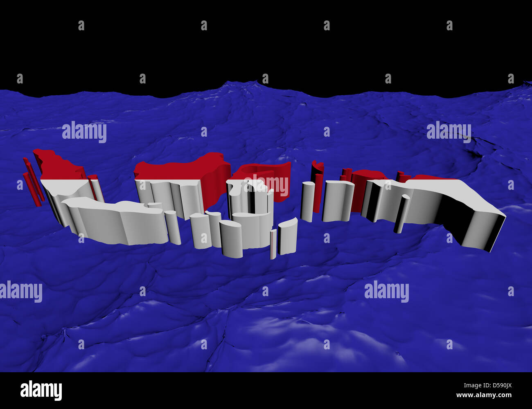Open the www.alamy.com link
This screenshot has height=409, width=532.
tap(484, 395)
